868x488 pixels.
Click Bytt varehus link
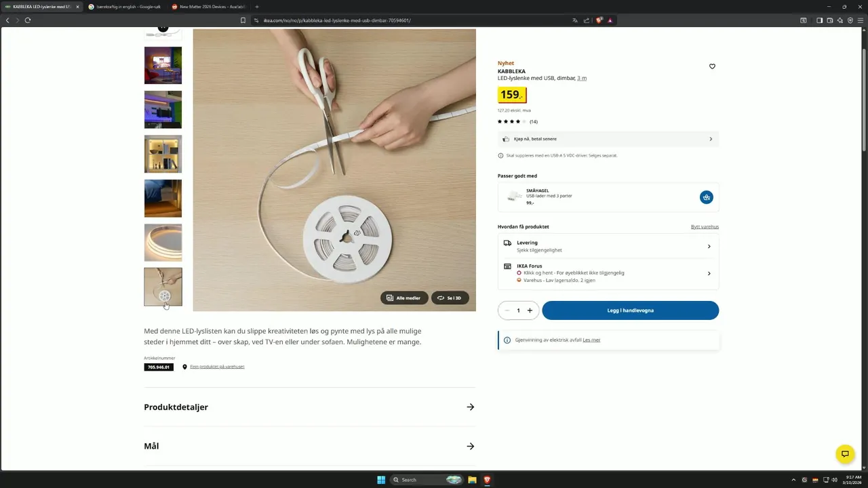[x=705, y=226]
